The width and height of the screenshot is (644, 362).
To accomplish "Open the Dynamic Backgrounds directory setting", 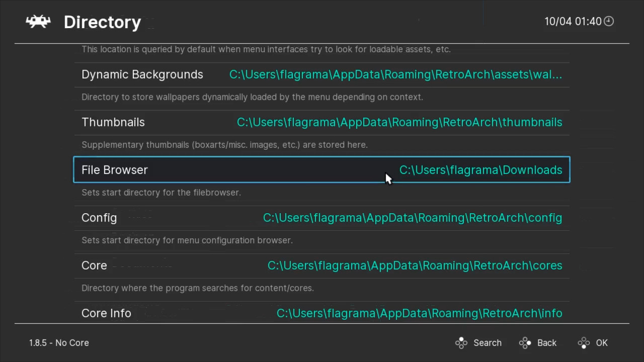I will pyautogui.click(x=142, y=74).
